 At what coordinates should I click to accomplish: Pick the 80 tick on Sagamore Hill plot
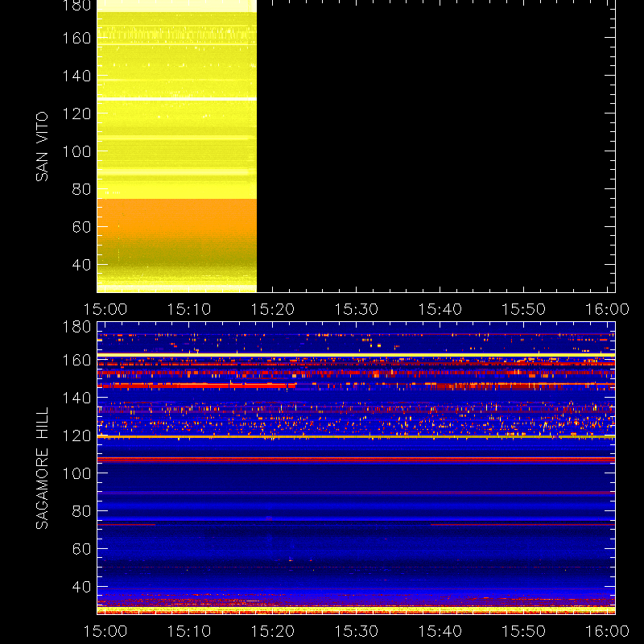coord(81,511)
